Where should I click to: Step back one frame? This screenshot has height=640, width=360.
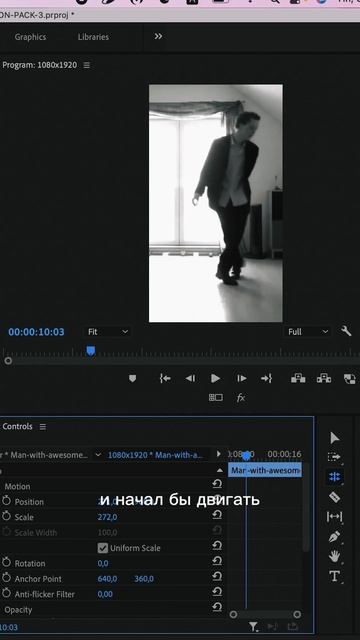click(190, 378)
